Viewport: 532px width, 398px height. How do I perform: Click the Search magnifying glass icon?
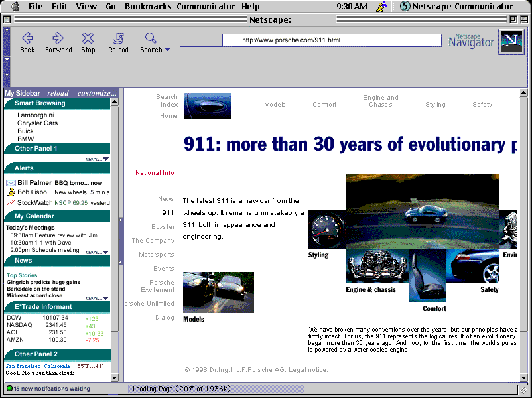click(151, 38)
